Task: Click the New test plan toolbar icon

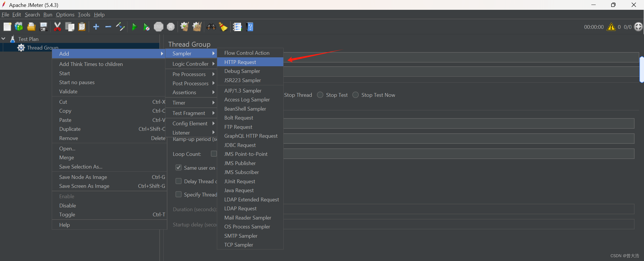Action: 7,27
